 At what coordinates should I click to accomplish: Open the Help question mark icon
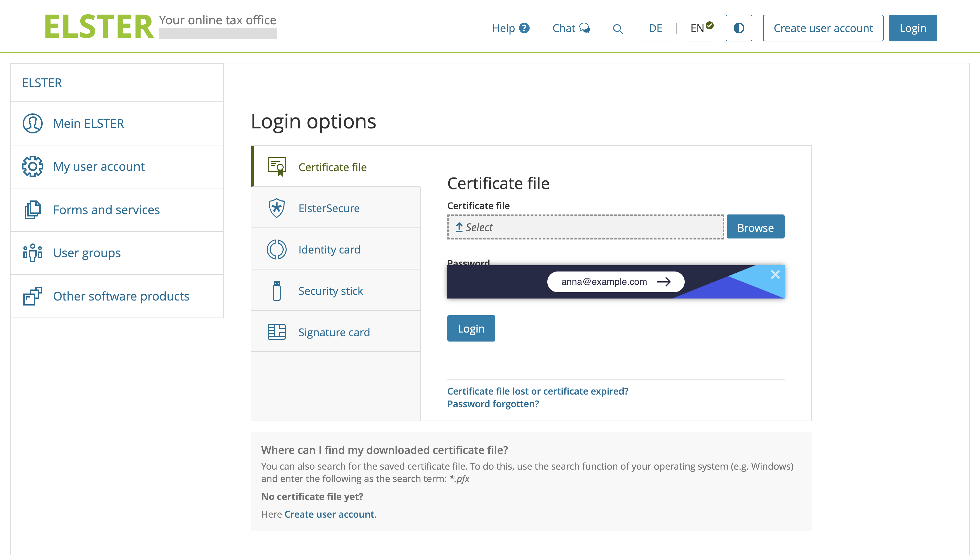[x=524, y=28]
